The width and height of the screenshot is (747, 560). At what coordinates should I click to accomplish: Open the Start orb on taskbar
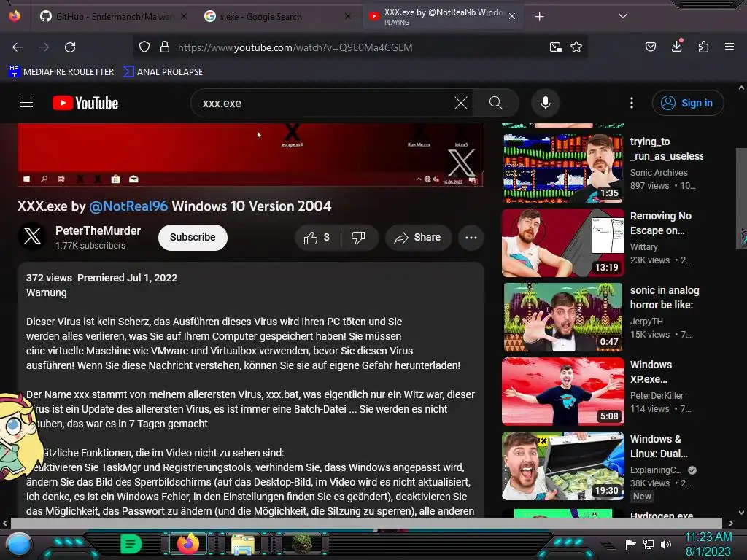tap(20, 545)
